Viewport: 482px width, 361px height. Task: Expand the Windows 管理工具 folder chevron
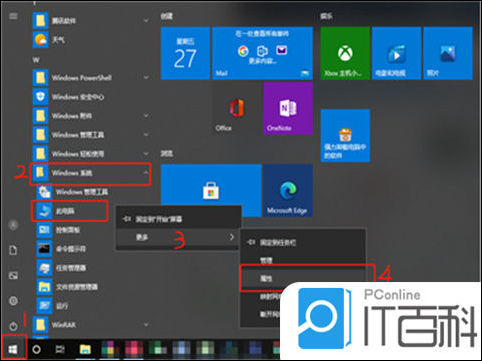[x=146, y=135]
